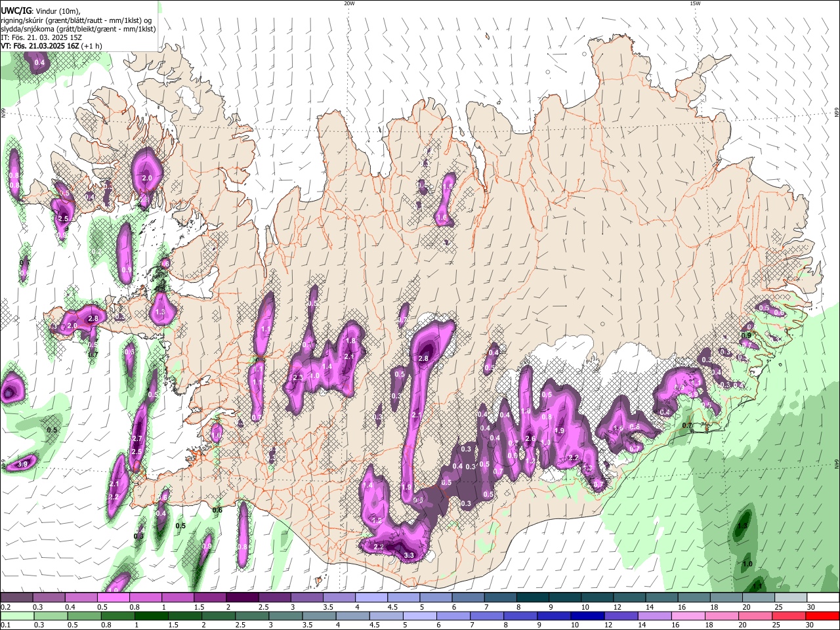Choose the gray-green 3 swatch in lower legend row
The image size is (840, 630).
click(285, 616)
